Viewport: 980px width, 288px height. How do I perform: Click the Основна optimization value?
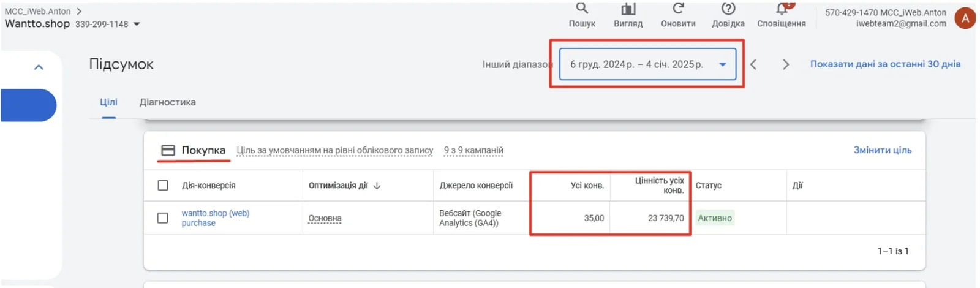(x=325, y=218)
